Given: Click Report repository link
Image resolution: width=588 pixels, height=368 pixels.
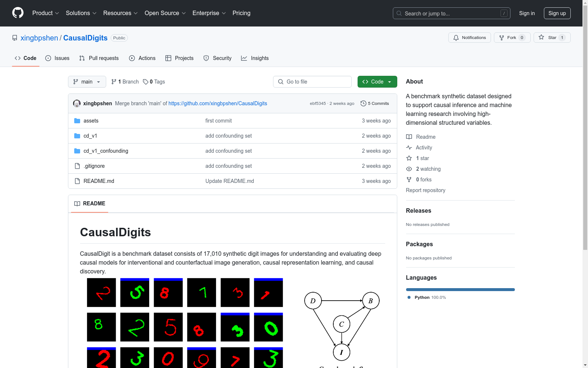Looking at the screenshot, I should (426, 190).
